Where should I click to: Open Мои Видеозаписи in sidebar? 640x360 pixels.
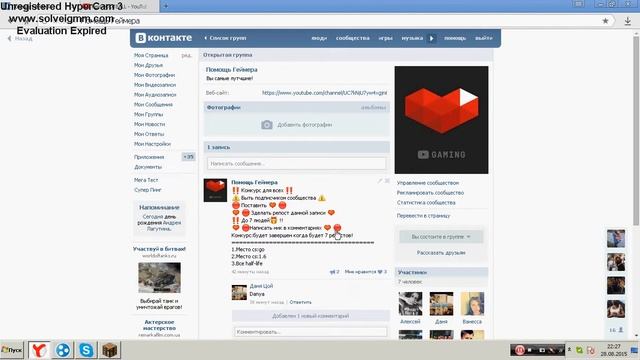[x=155, y=84]
